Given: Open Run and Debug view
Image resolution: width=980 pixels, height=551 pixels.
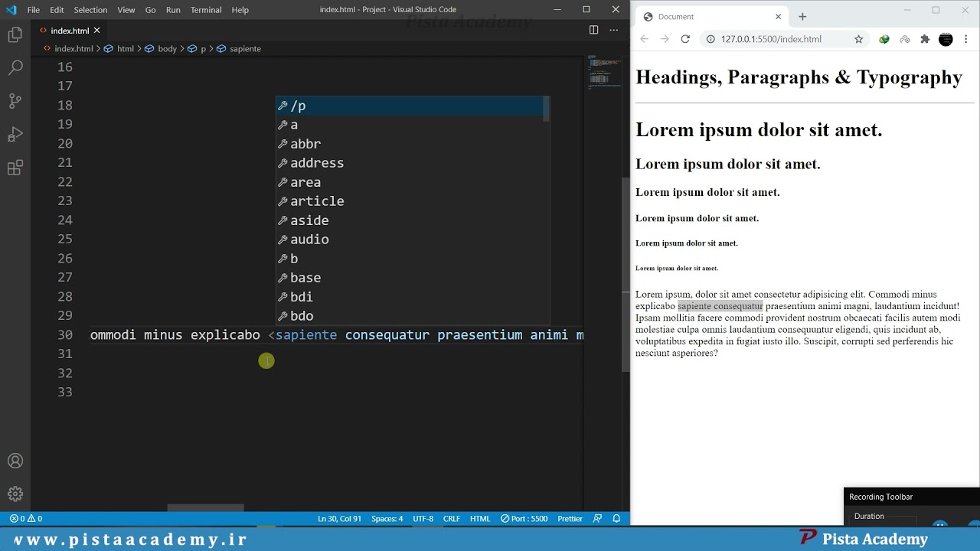Looking at the screenshot, I should click(x=15, y=135).
